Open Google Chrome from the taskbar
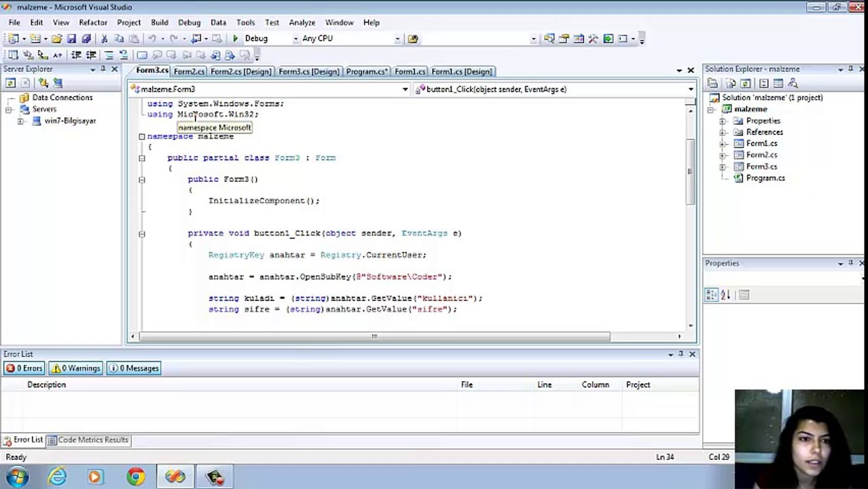The width and height of the screenshot is (868, 489). click(x=135, y=477)
